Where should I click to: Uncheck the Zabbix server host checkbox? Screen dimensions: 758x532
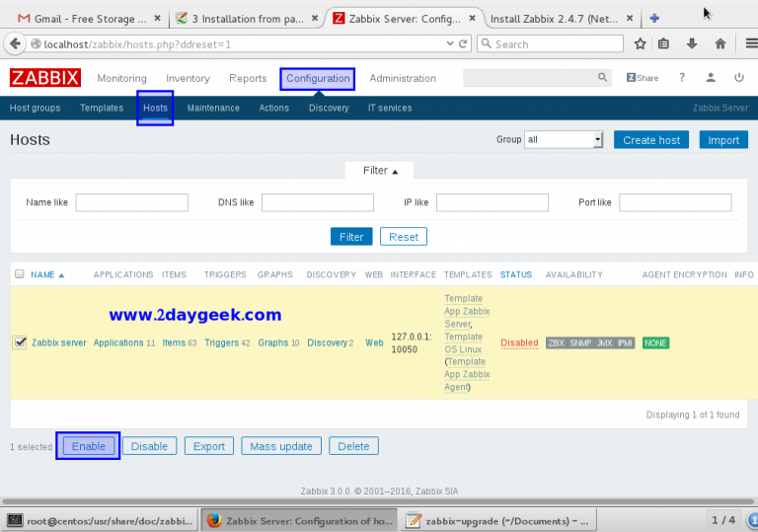[20, 342]
